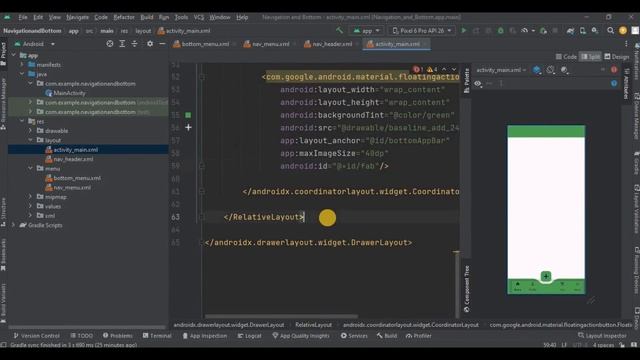640x360 pixels.
Task: Click the red error indicator in editor
Action: 418,69
